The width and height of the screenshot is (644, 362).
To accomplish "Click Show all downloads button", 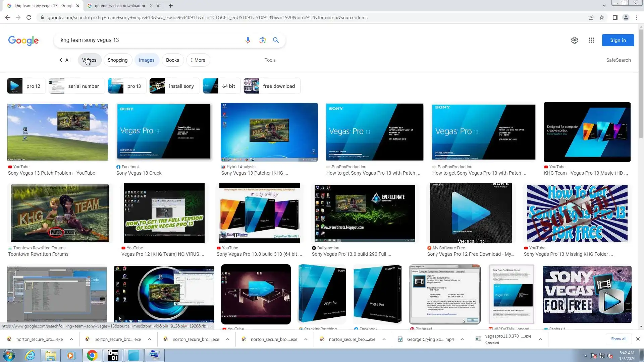I will 618,339.
